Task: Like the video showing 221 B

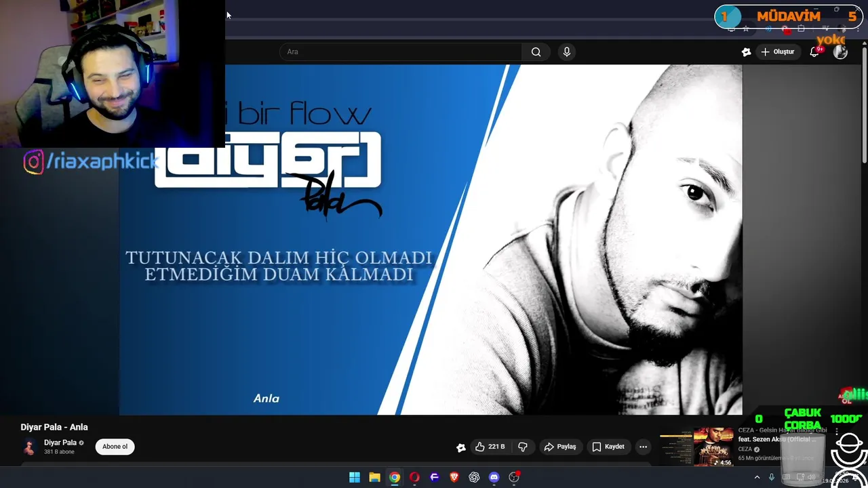Action: 490,447
